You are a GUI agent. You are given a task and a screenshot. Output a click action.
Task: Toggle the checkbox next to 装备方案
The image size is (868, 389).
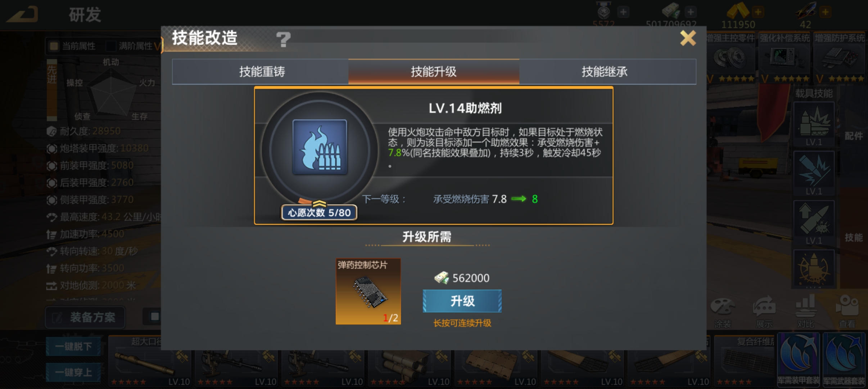[155, 317]
